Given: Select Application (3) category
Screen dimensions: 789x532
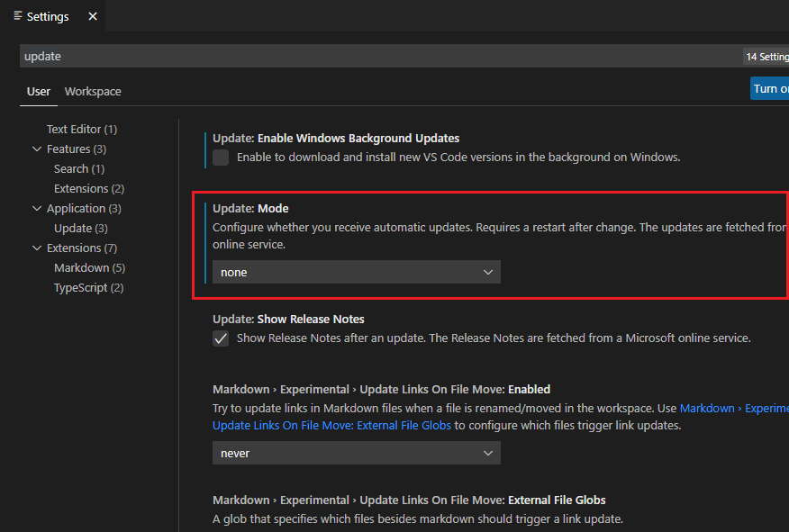Looking at the screenshot, I should tap(84, 208).
